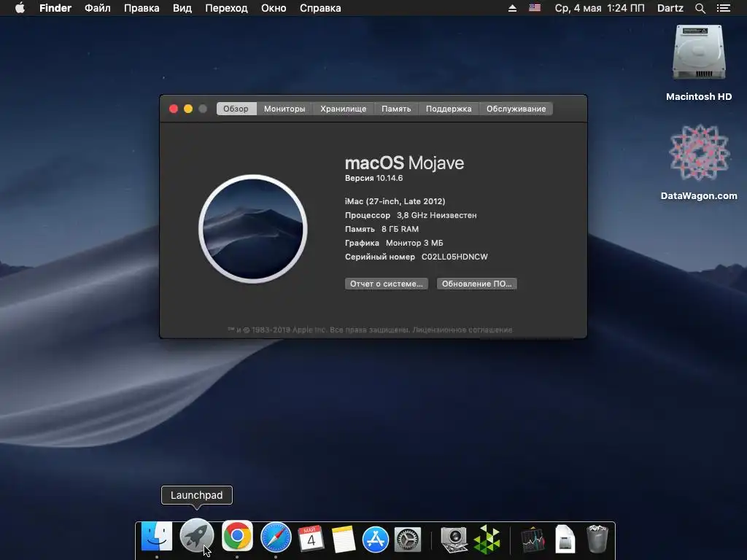Open the stocks chart icon in Dock
This screenshot has height=560, width=747.
[x=533, y=540]
